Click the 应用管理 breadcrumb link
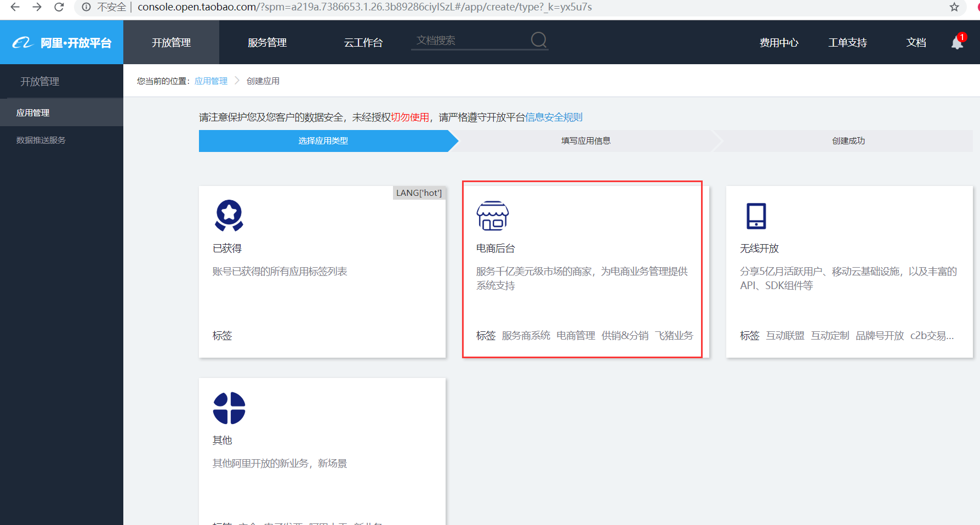 (211, 81)
